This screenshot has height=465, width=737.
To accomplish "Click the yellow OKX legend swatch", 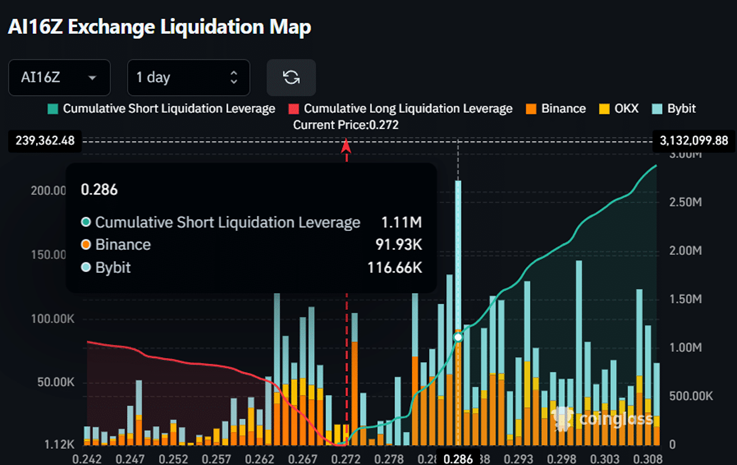I will [604, 108].
